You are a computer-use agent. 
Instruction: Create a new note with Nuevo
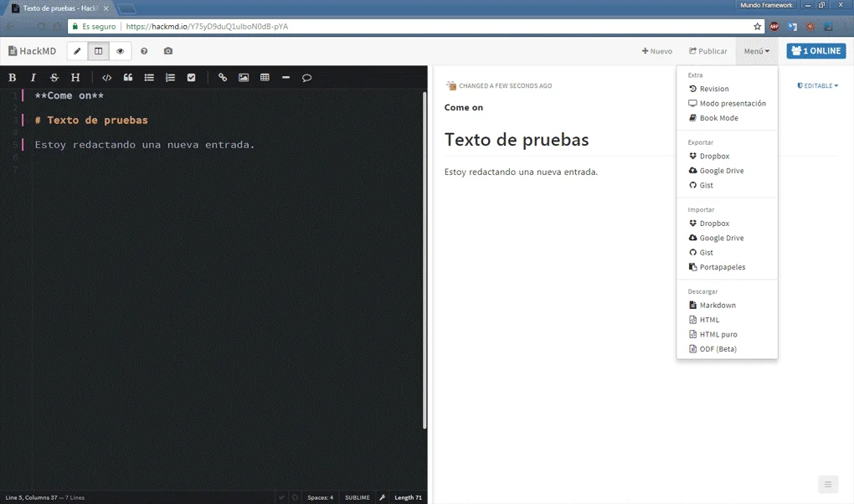(656, 50)
